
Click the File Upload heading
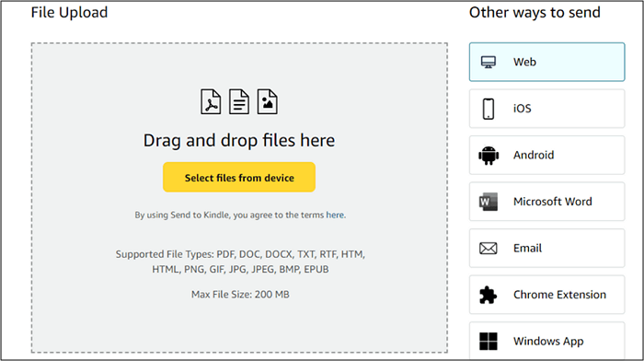point(69,12)
